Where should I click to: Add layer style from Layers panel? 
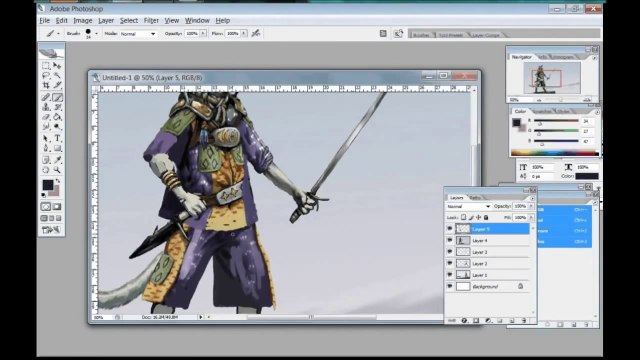[464, 321]
